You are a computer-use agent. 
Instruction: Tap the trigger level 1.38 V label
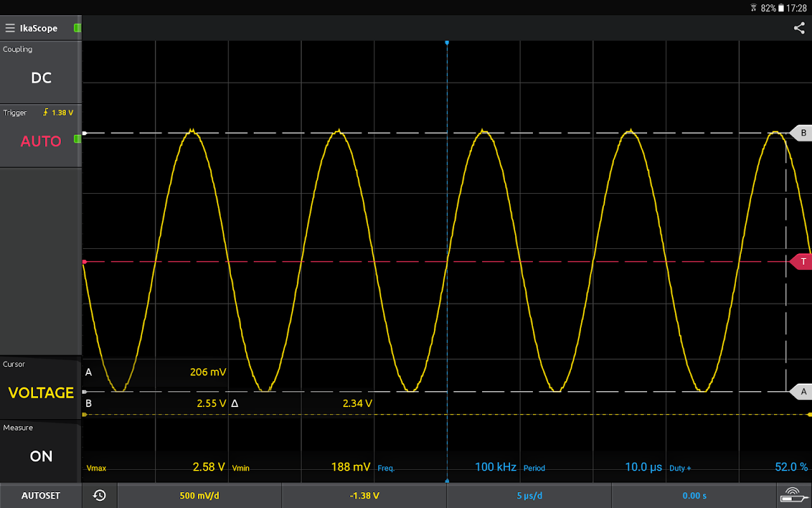tap(58, 112)
